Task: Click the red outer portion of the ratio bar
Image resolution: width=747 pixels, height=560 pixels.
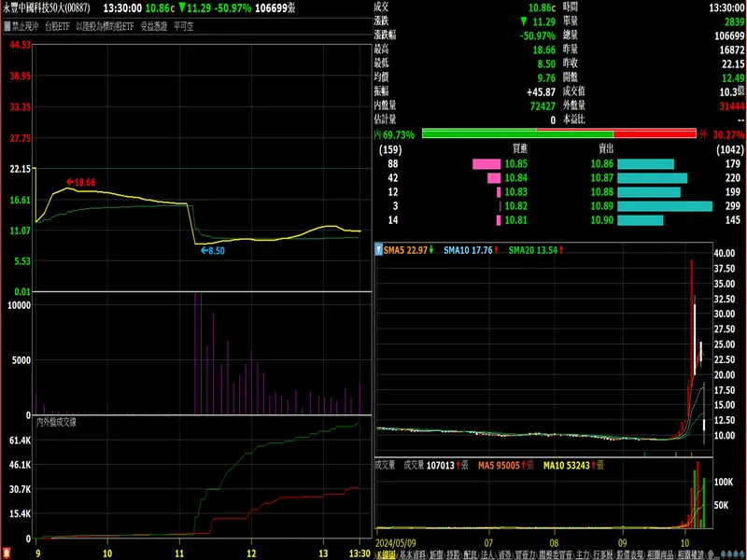Action: [655, 134]
